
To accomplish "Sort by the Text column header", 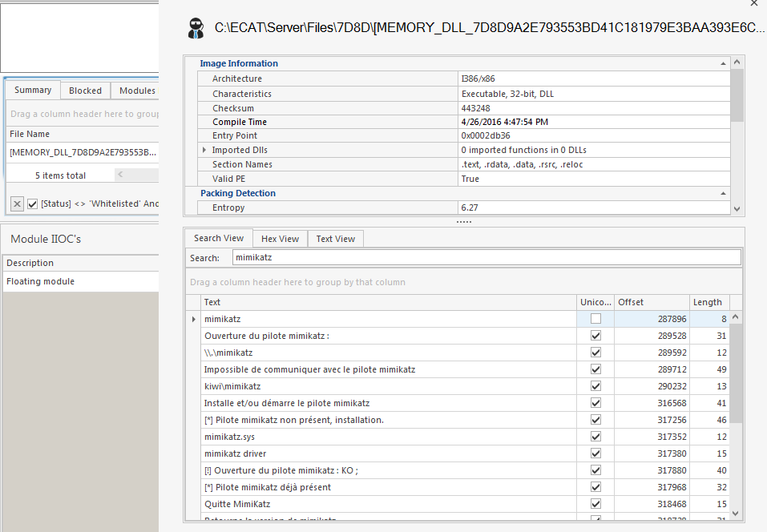I will (x=389, y=302).
